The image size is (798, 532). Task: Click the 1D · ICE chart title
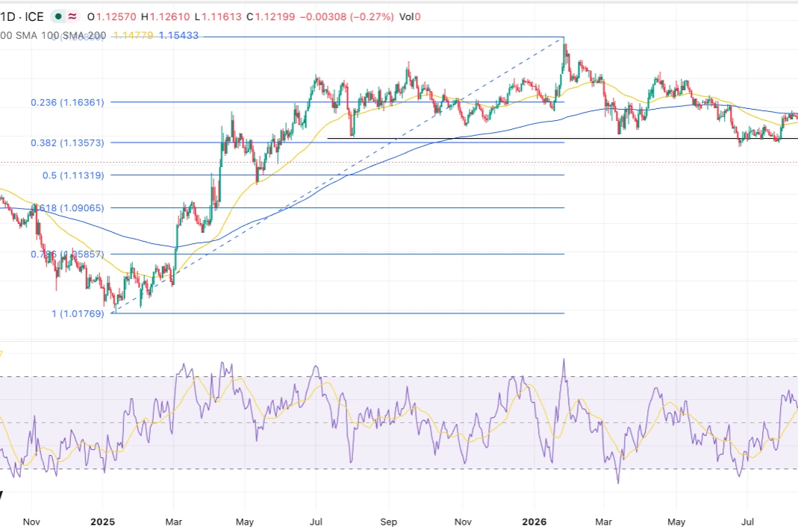point(22,16)
